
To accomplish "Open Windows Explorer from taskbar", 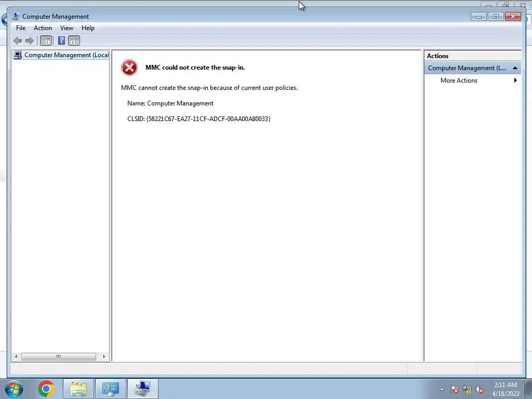I will pyautogui.click(x=78, y=389).
